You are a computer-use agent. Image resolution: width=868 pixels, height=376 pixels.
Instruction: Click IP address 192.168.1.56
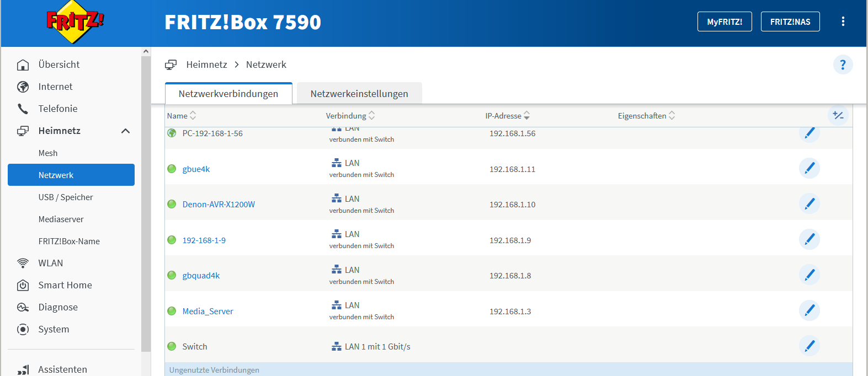[x=512, y=133]
